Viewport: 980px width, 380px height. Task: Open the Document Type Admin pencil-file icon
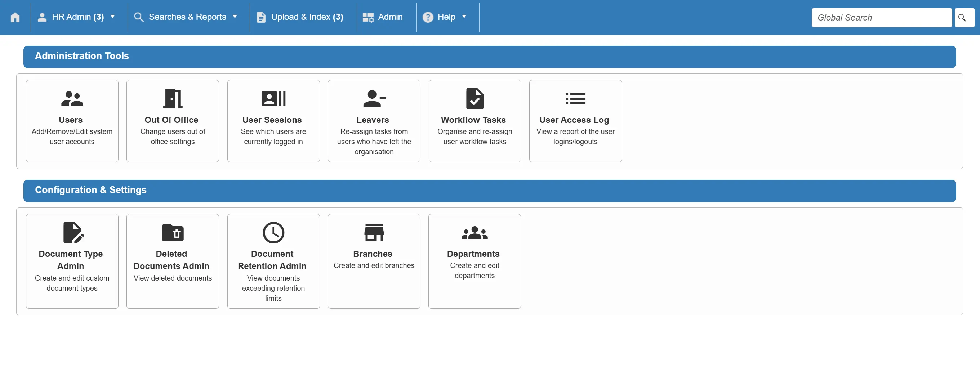pyautogui.click(x=73, y=233)
